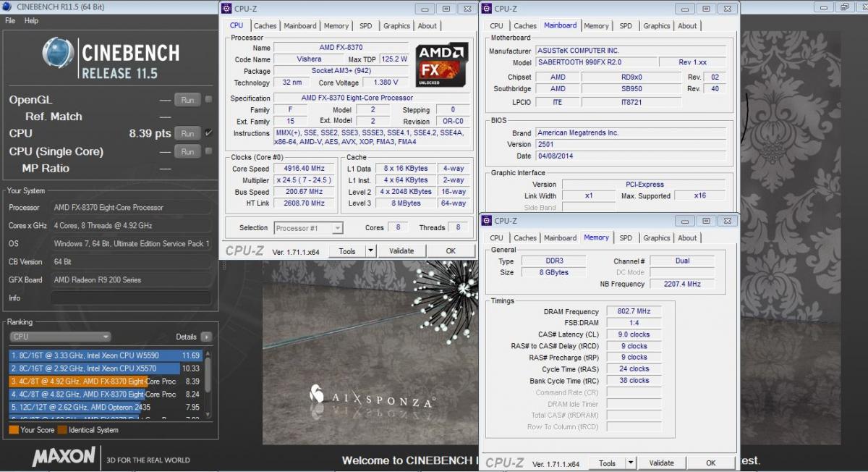The image size is (868, 472).
Task: Open Caches tab in Memory window
Action: pyautogui.click(x=525, y=237)
